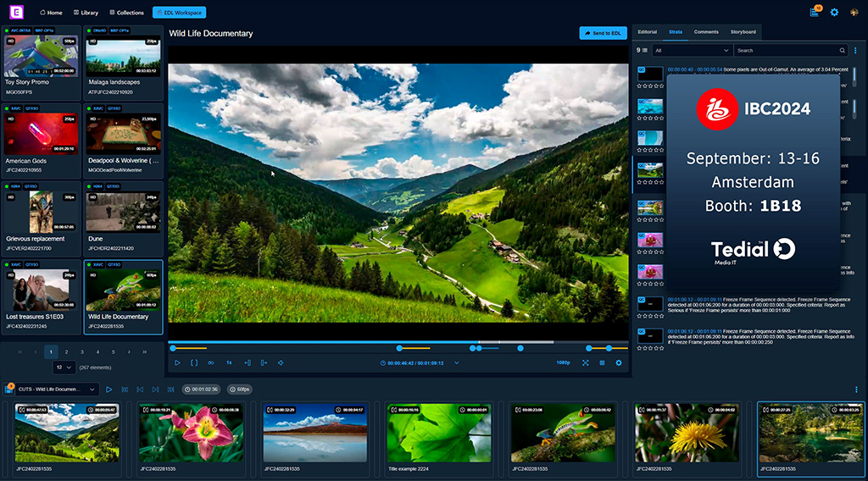This screenshot has width=868, height=481.
Task: Click the set mark-out point icon
Action: tap(264, 363)
